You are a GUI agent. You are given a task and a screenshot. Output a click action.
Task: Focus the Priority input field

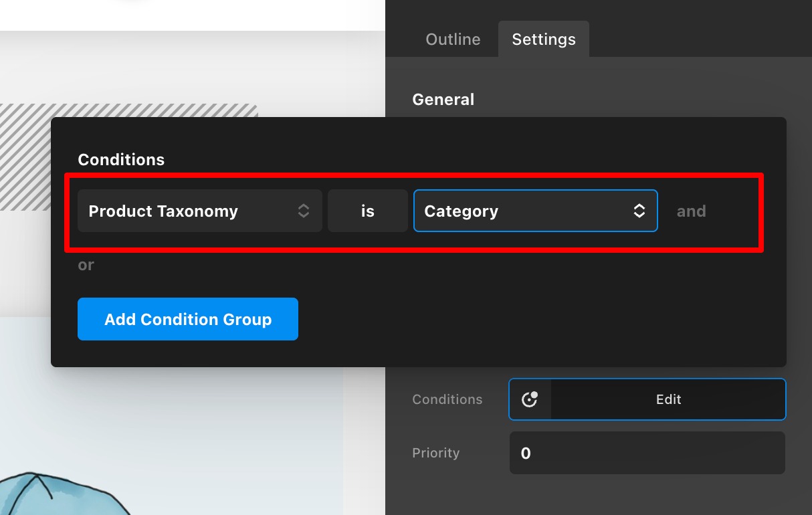(647, 453)
